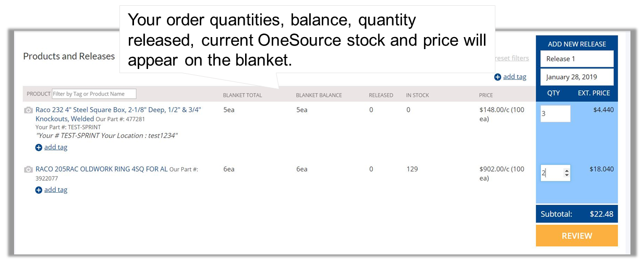This screenshot has height=268, width=644.
Task: Click the orange REVIEW button
Action: pos(577,236)
